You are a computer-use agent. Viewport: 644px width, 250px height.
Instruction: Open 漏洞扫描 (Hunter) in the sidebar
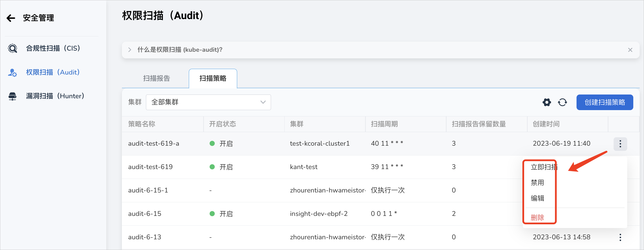tap(55, 96)
